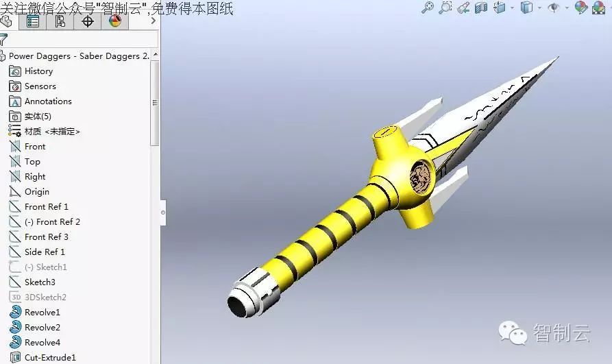Select the Cut-Extrude1 label
Image resolution: width=612 pixels, height=364 pixels.
(50, 357)
